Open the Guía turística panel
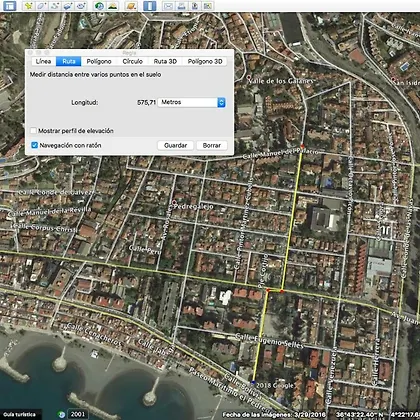This screenshot has height=420, width=420. [20, 415]
